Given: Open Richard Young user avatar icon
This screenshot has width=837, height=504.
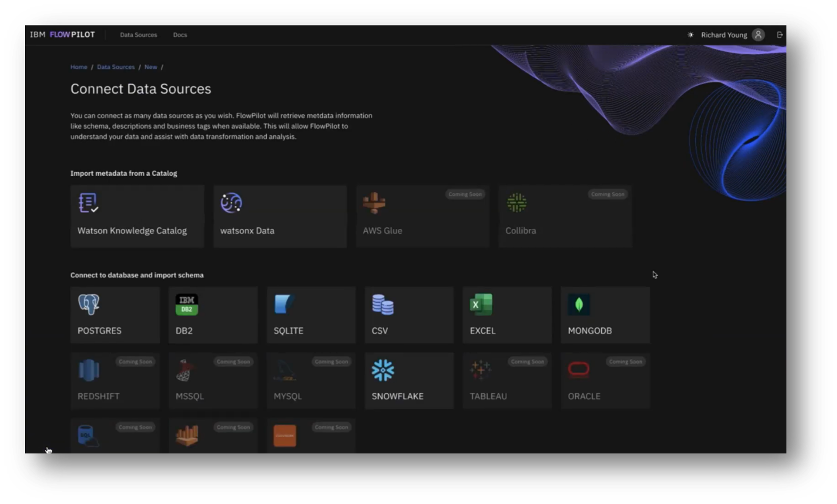Looking at the screenshot, I should tap(758, 35).
